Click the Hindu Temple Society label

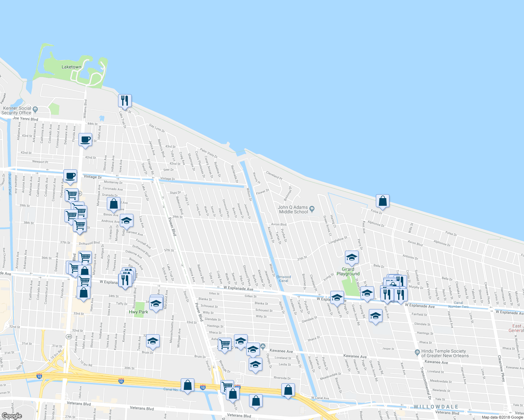point(444,353)
